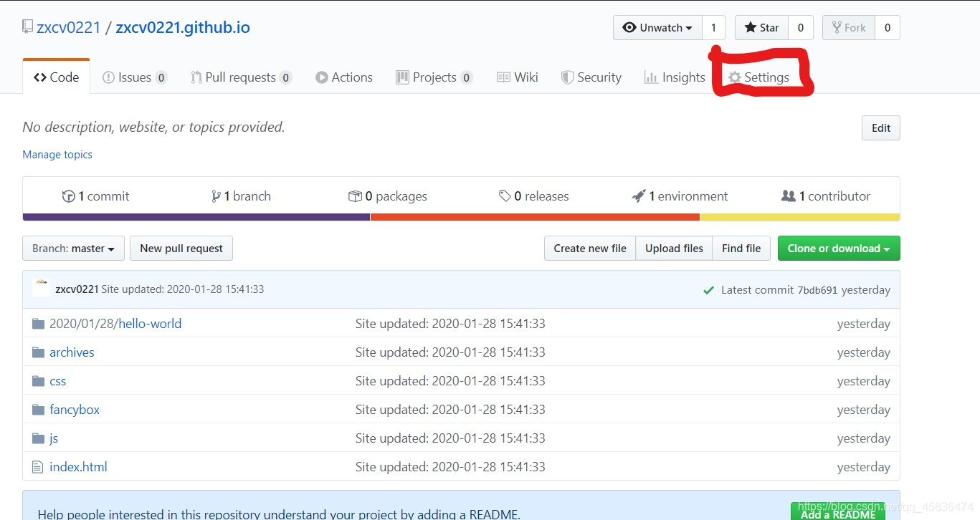Open the repository Settings tab
Screen dimensions: 980x520
pyautogui.click(x=758, y=77)
